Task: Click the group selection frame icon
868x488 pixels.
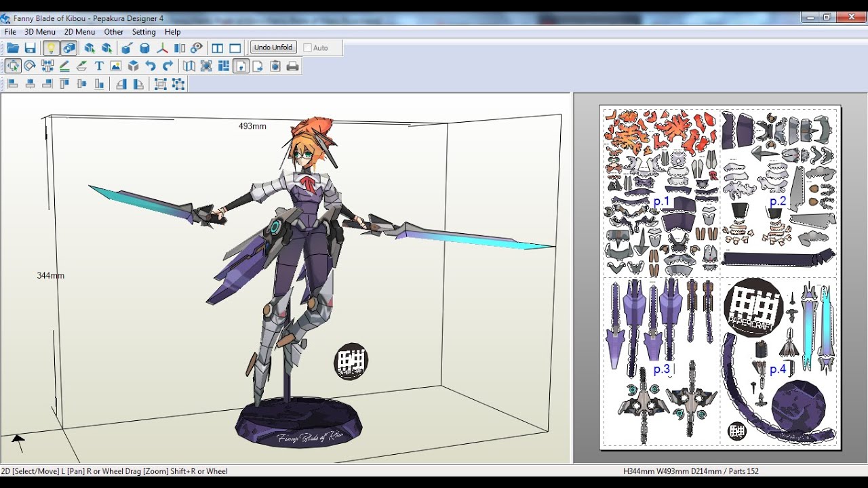Action: (161, 84)
